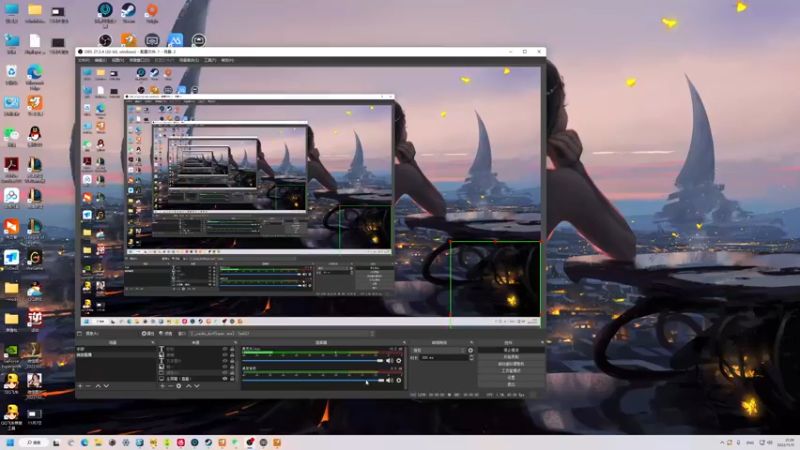Open the Edit menu in OBS
The image size is (800, 450).
tap(101, 60)
